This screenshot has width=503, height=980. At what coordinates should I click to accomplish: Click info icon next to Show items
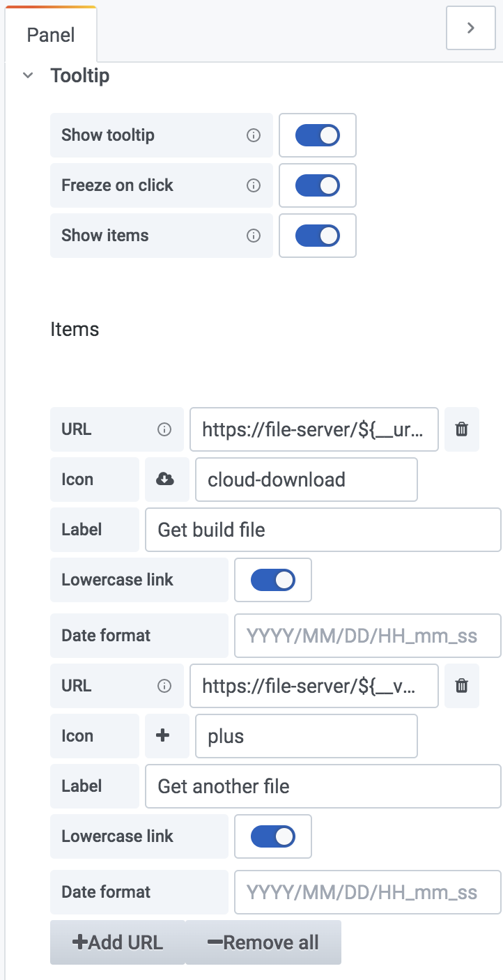(254, 236)
